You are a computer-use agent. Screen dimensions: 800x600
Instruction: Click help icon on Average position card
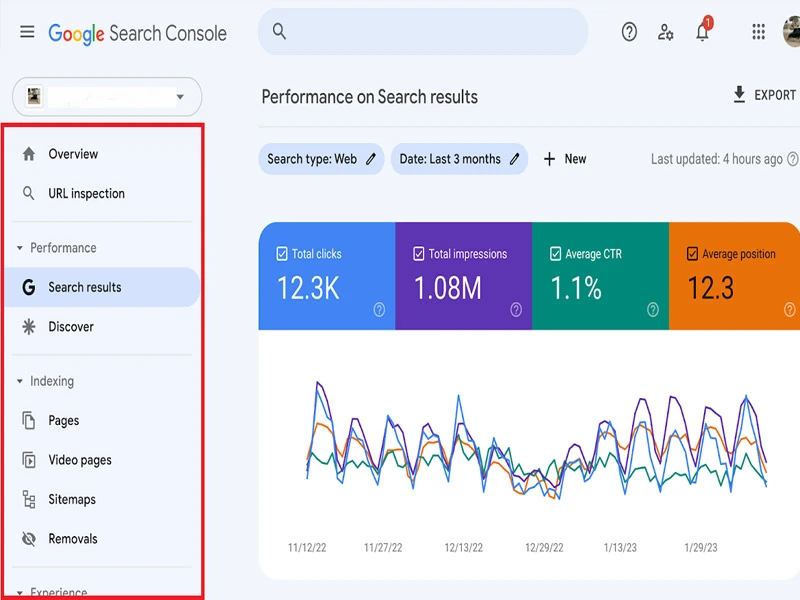(x=789, y=309)
